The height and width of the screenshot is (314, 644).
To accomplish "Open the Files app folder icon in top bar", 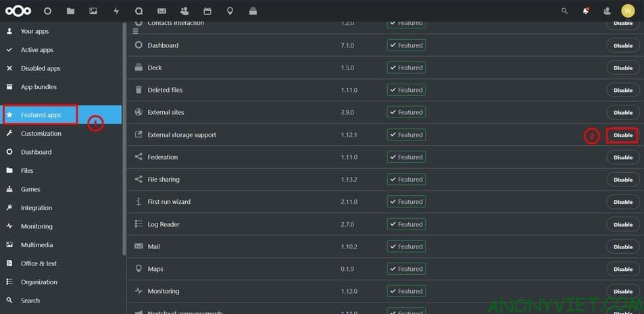I will (x=70, y=11).
